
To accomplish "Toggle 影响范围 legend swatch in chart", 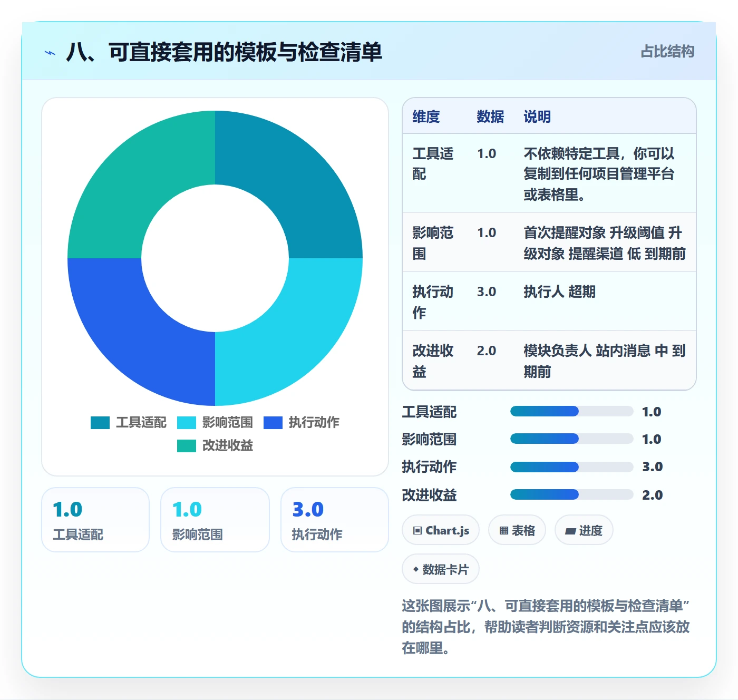I will coord(187,423).
